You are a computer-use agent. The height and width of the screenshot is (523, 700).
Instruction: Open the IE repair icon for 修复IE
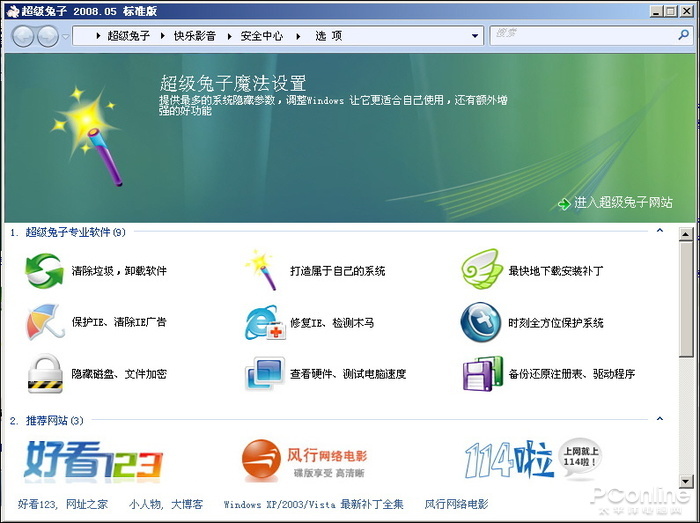pos(264,323)
